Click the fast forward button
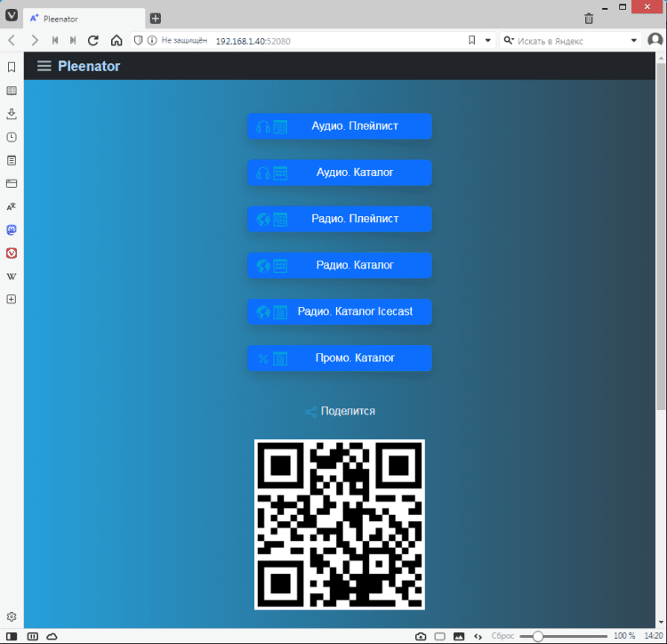This screenshot has width=667, height=644. tap(73, 40)
